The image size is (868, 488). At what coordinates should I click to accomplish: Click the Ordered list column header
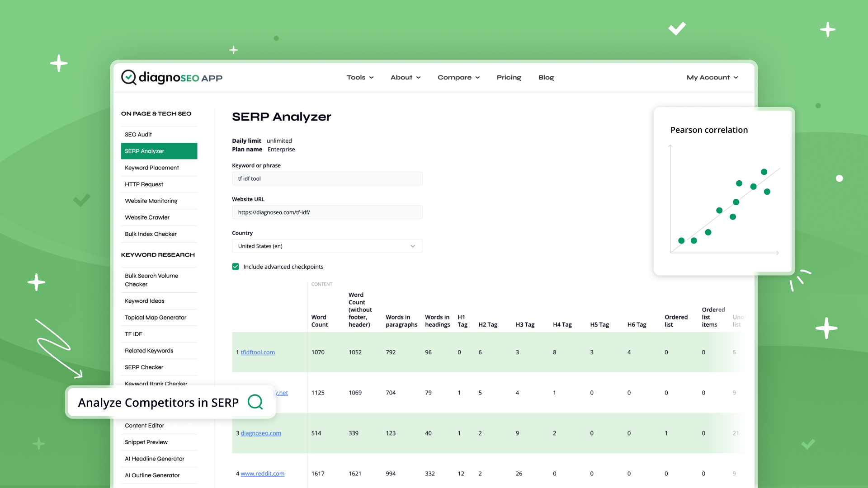pos(676,321)
